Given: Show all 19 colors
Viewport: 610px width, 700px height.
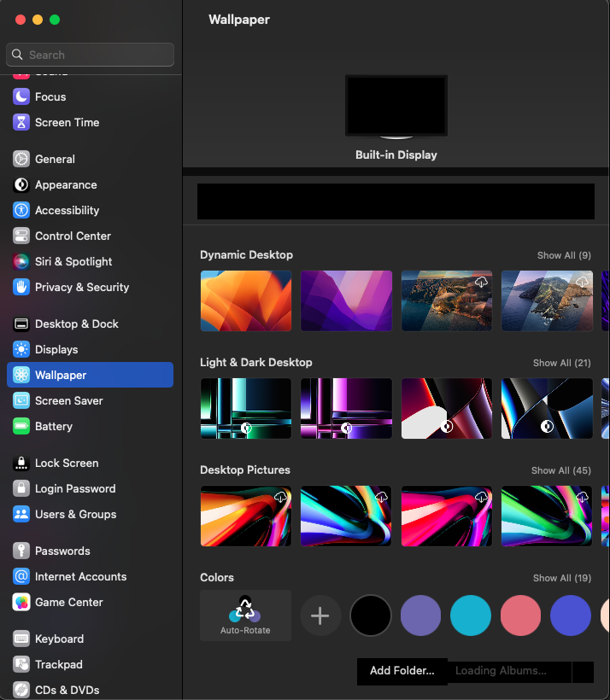Looking at the screenshot, I should click(x=561, y=578).
